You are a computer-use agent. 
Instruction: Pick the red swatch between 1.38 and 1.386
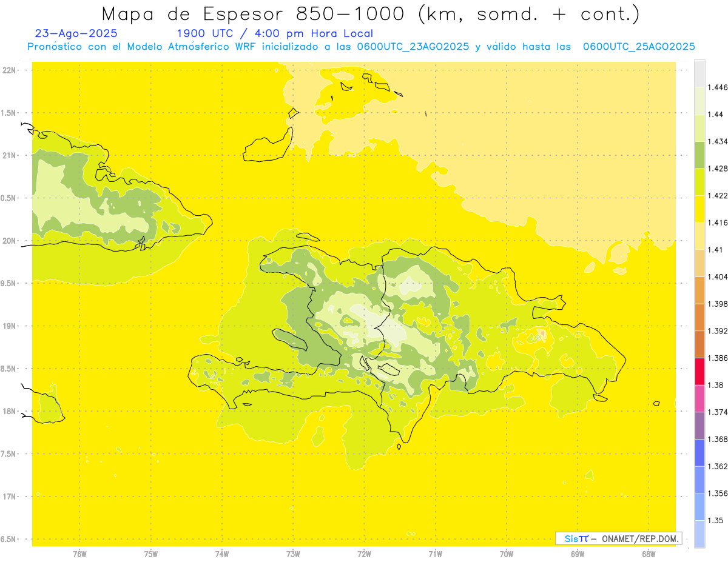pos(699,371)
